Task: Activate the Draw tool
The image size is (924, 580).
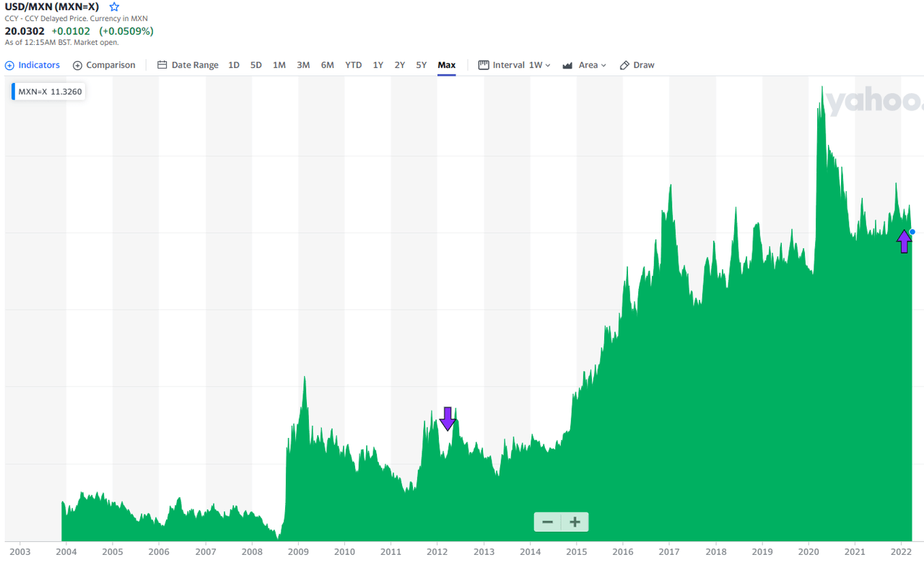Action: [637, 65]
